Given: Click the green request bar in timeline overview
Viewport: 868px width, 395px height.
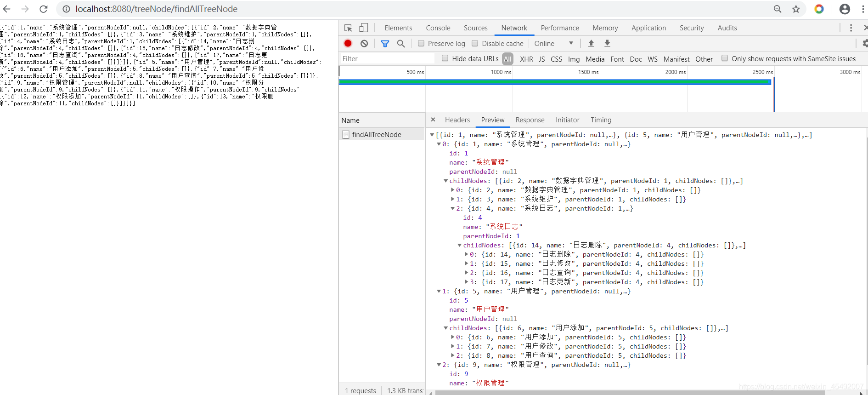Looking at the screenshot, I should [555, 82].
